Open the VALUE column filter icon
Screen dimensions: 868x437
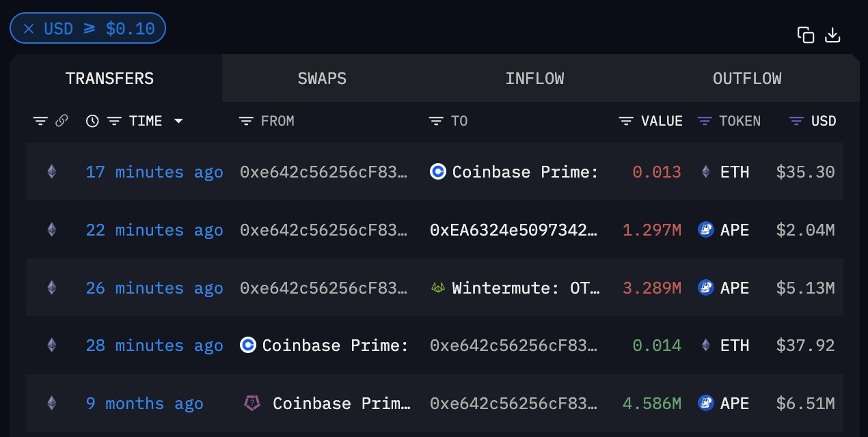click(626, 121)
